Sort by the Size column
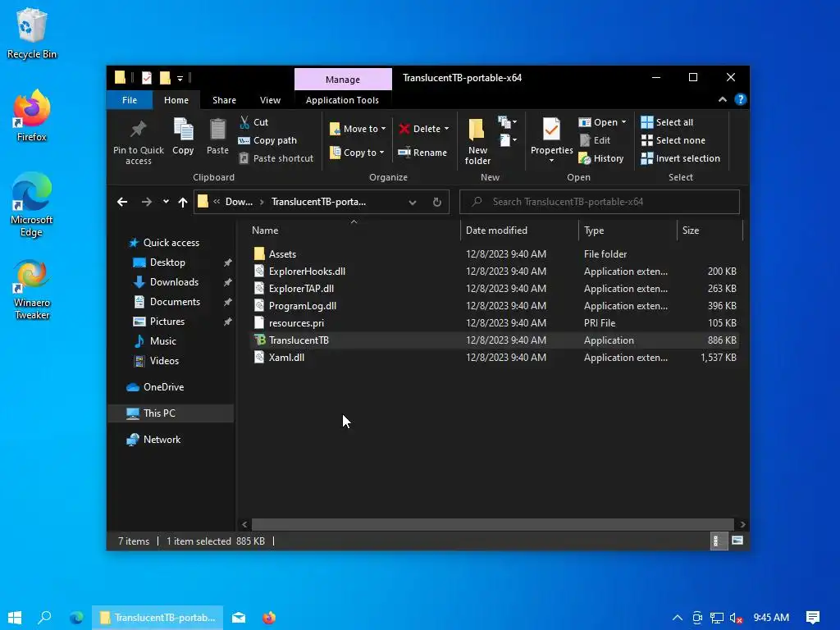This screenshot has width=840, height=630. pyautogui.click(x=691, y=231)
